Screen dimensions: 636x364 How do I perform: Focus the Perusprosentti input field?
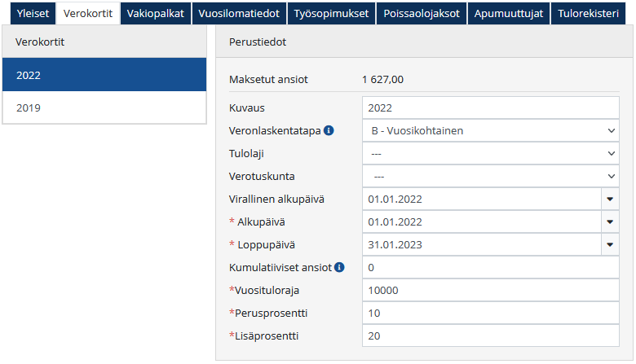point(489,313)
